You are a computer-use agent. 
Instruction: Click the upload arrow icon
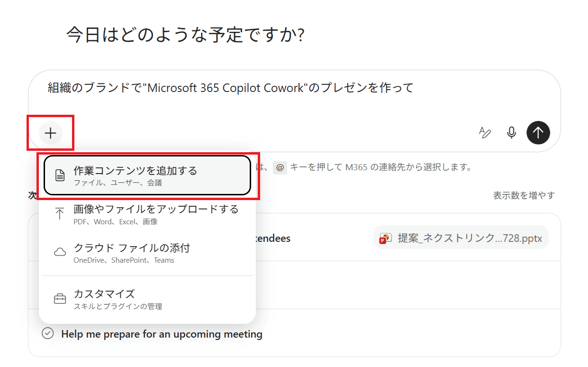tap(60, 214)
